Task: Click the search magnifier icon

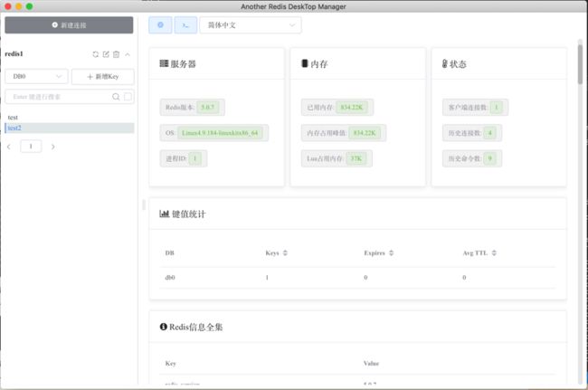Action: [x=116, y=97]
